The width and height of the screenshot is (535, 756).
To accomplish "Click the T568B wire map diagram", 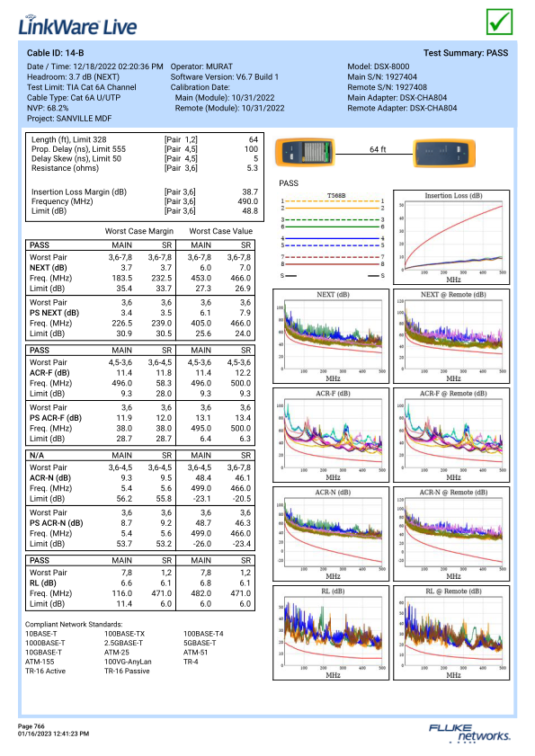I will click(333, 236).
